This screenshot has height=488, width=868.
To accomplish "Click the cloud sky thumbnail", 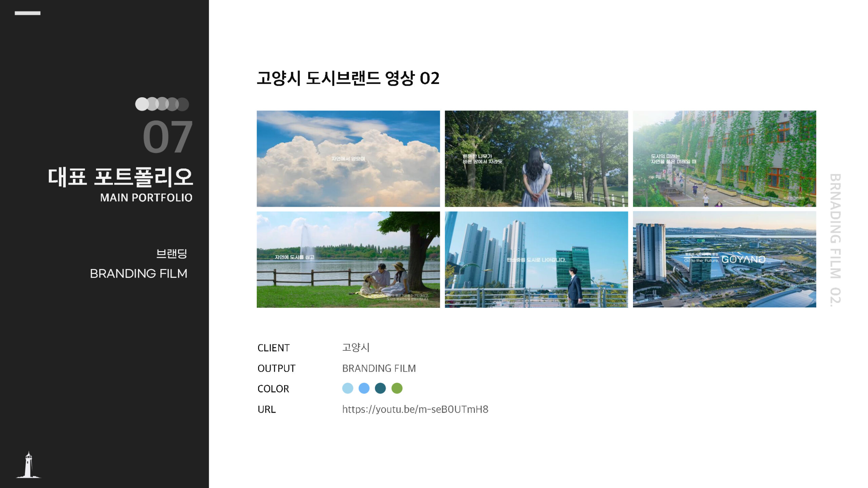I will point(348,159).
